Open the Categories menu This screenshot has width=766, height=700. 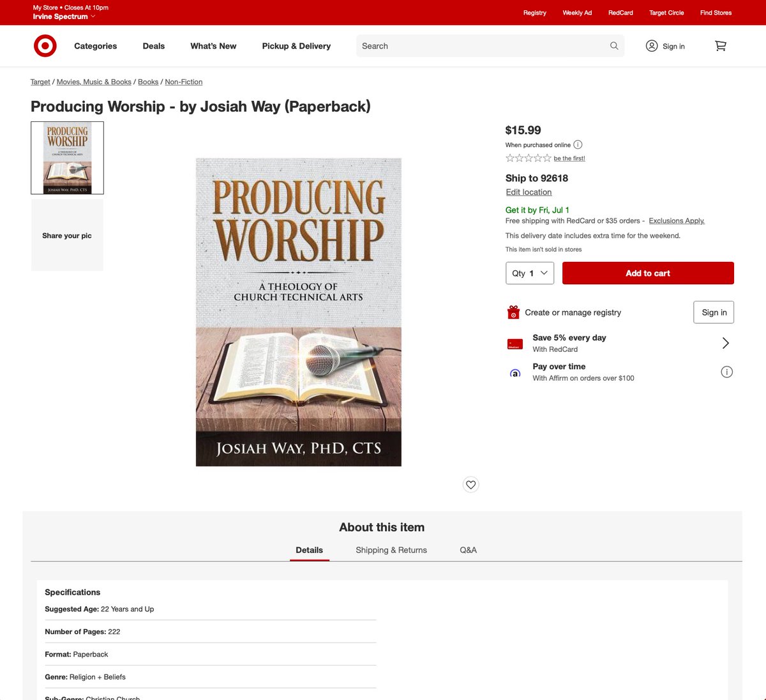(96, 46)
